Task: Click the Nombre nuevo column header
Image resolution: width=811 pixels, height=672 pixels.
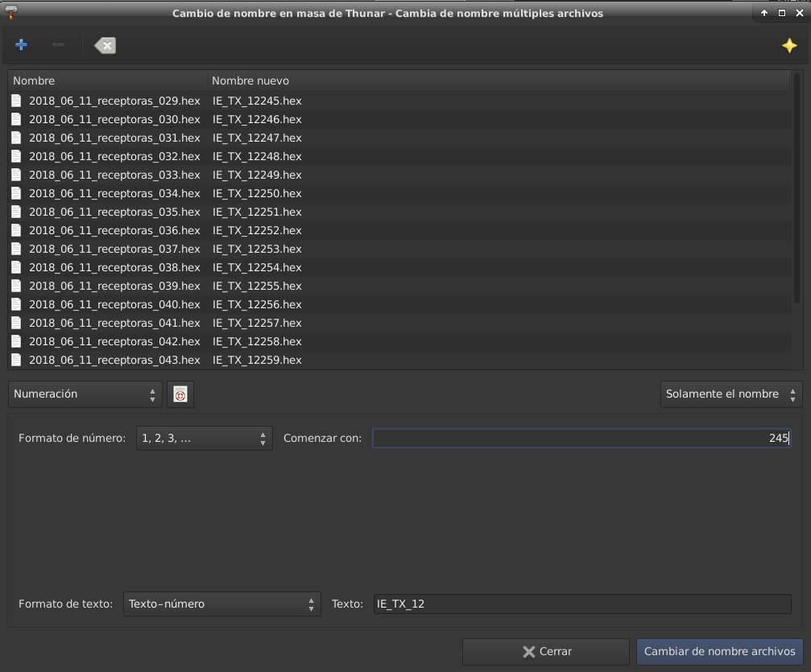Action: coord(498,80)
